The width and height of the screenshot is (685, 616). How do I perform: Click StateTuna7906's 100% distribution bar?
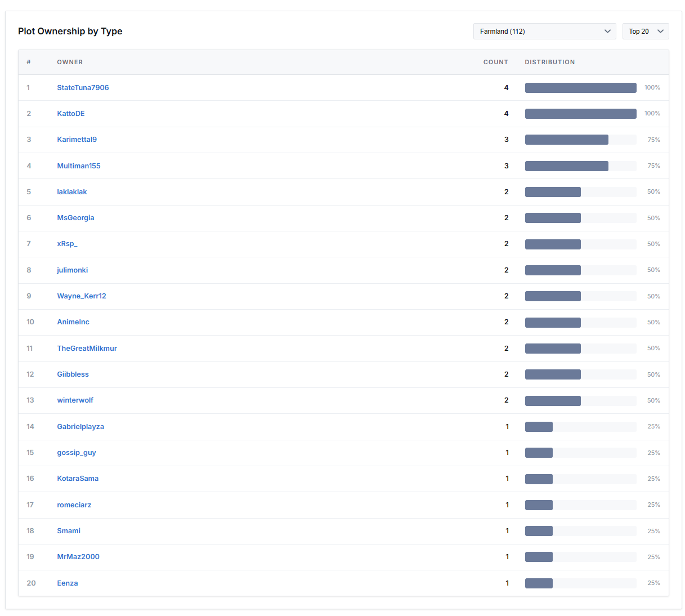(x=580, y=88)
